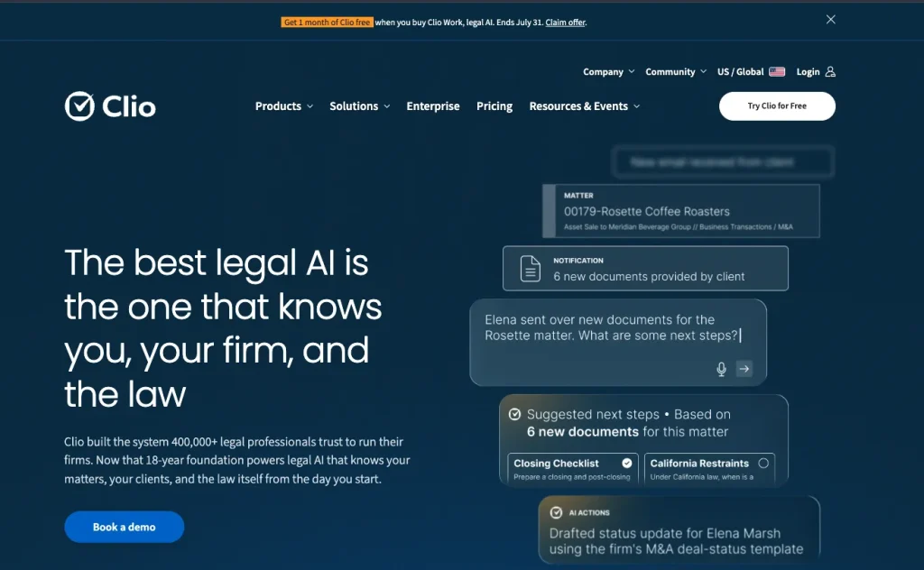Image resolution: width=924 pixels, height=570 pixels.
Task: Click Get 1 month of Clio free highlight
Action: point(327,23)
